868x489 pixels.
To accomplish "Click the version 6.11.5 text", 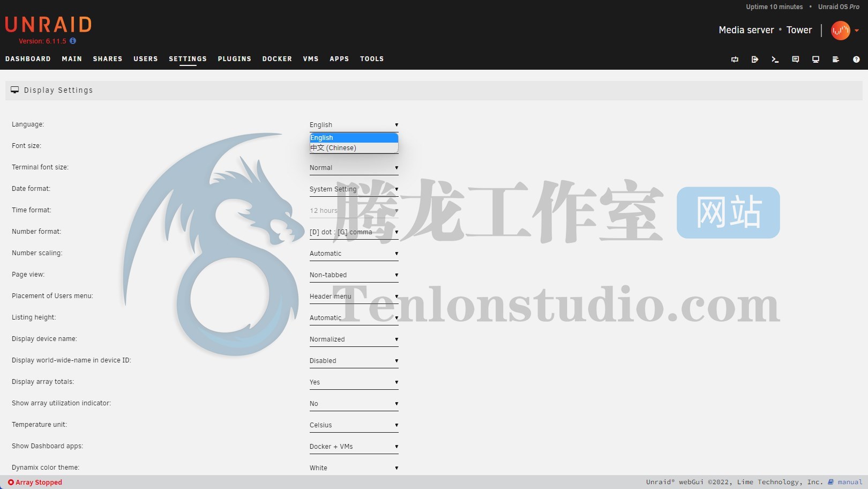I will tap(42, 41).
